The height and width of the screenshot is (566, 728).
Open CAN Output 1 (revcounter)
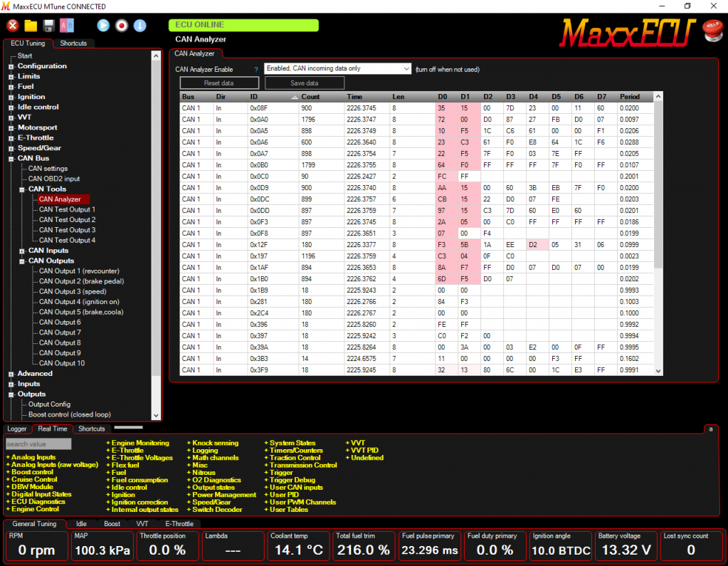click(x=79, y=271)
